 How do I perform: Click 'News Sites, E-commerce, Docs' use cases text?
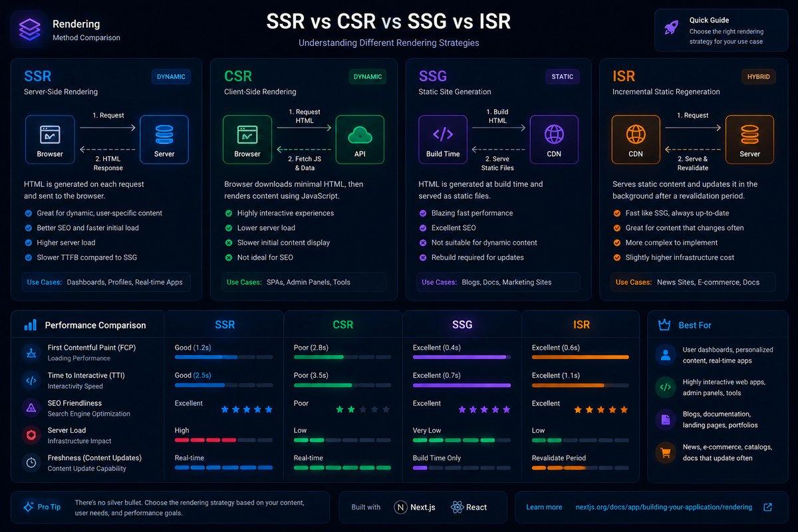click(708, 282)
